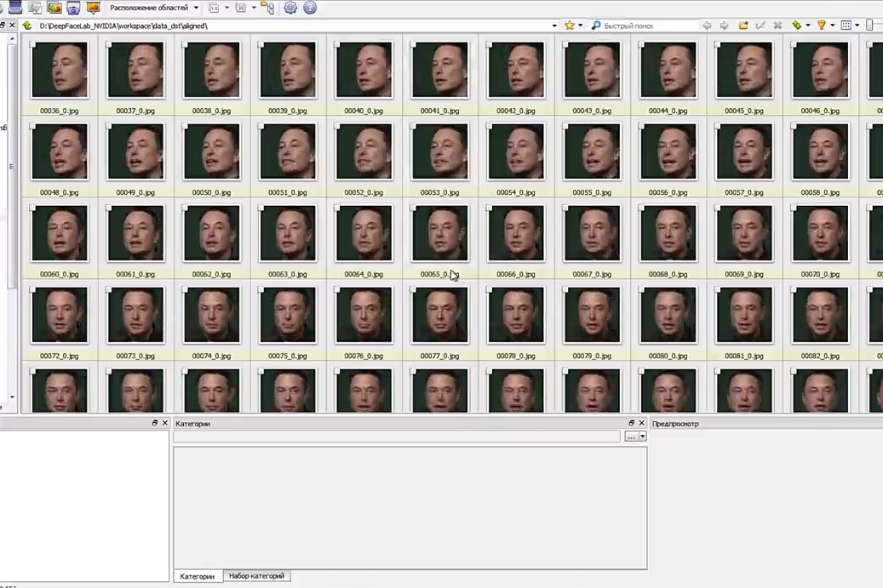Viewport: 883px width, 588px height.
Task: Create new folder from toolbar icon
Action: (x=743, y=26)
